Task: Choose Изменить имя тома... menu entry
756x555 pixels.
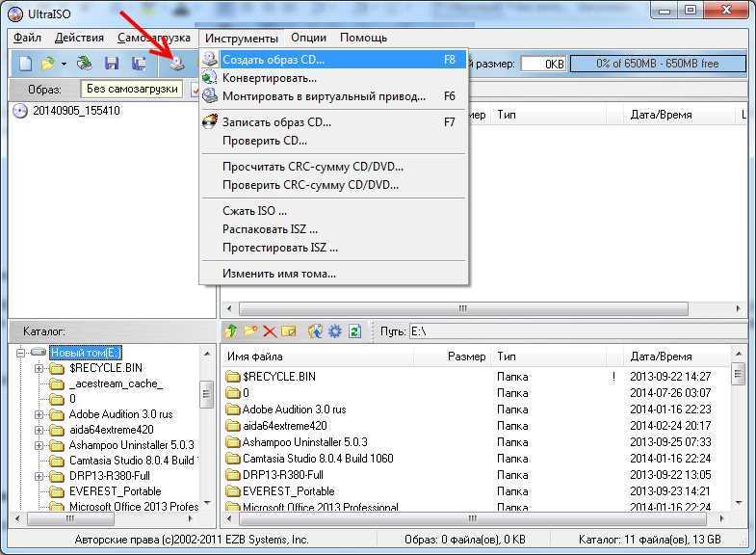Action: click(x=333, y=274)
